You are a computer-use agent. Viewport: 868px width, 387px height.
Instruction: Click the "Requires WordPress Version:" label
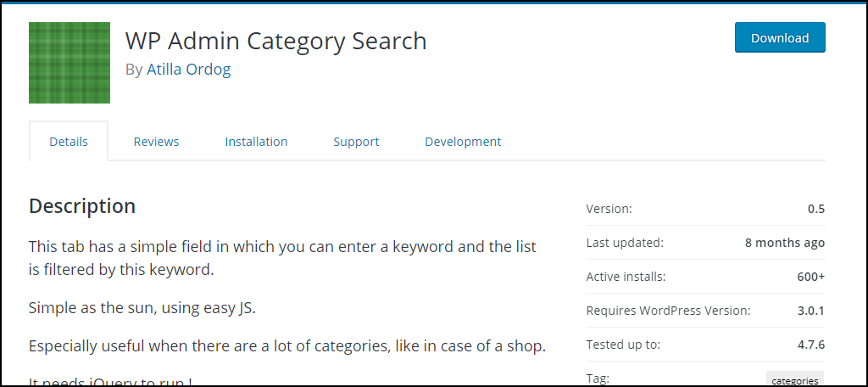pos(669,311)
